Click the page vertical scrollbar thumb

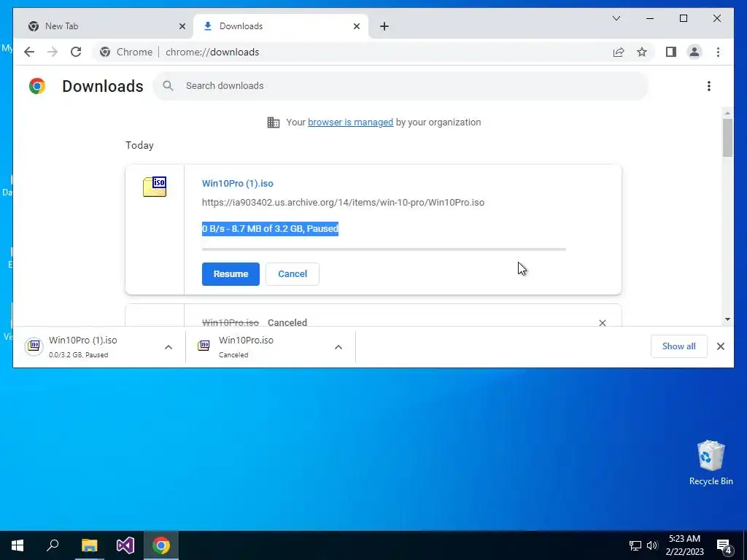[x=727, y=138]
